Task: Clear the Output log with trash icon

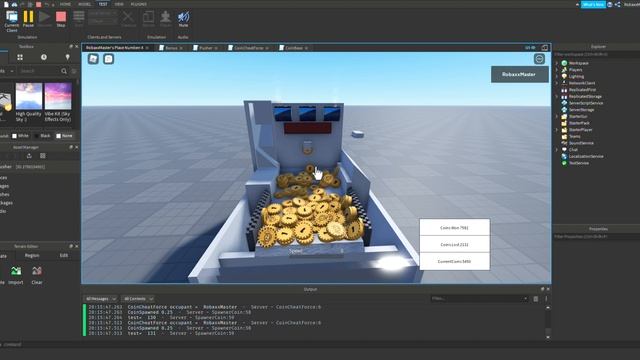Action: 536,299
